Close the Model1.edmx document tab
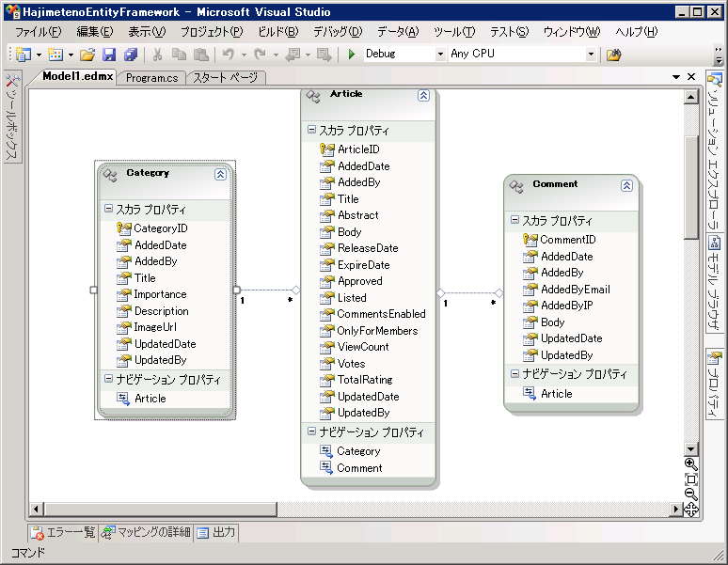Screen dimensions: 728x565 (x=691, y=77)
